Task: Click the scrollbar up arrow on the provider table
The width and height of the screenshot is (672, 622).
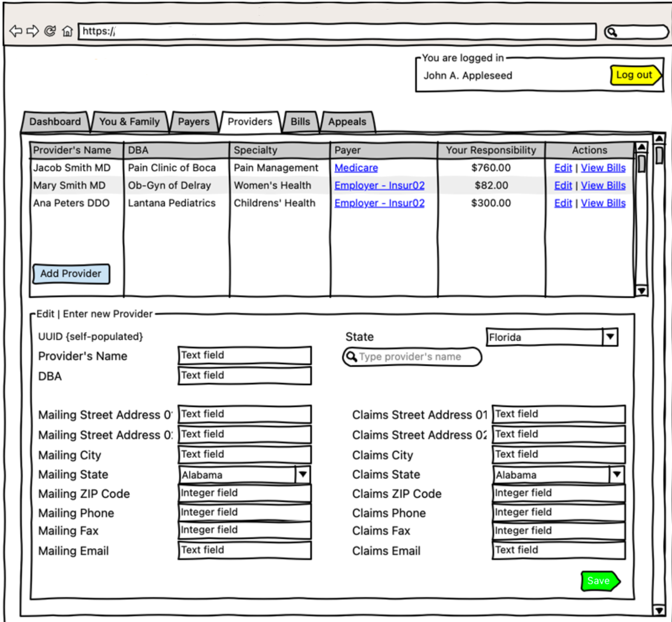Action: 641,145
